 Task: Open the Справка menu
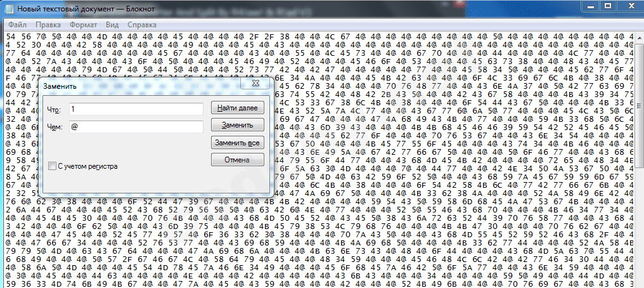pyautogui.click(x=142, y=24)
